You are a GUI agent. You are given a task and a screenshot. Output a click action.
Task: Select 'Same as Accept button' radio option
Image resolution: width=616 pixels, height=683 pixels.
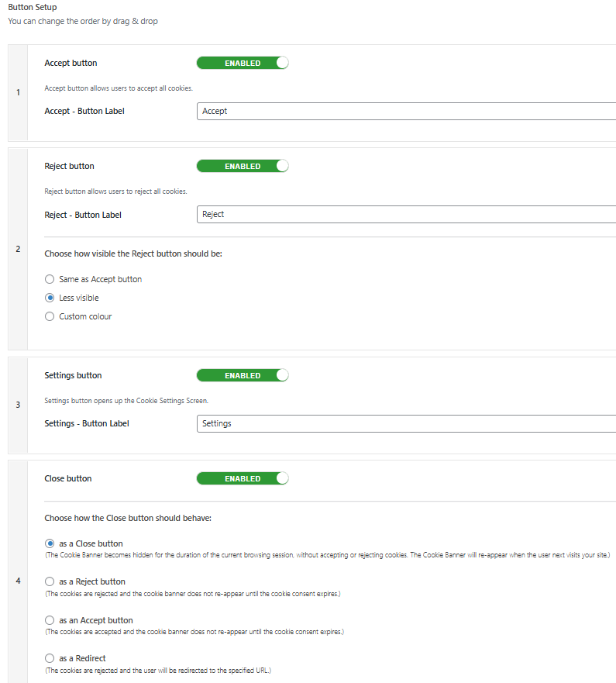(x=50, y=279)
